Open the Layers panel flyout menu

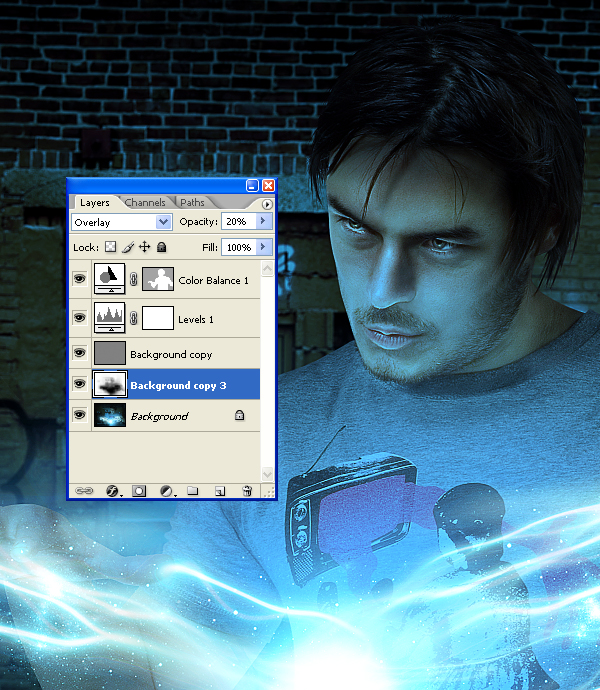(267, 204)
